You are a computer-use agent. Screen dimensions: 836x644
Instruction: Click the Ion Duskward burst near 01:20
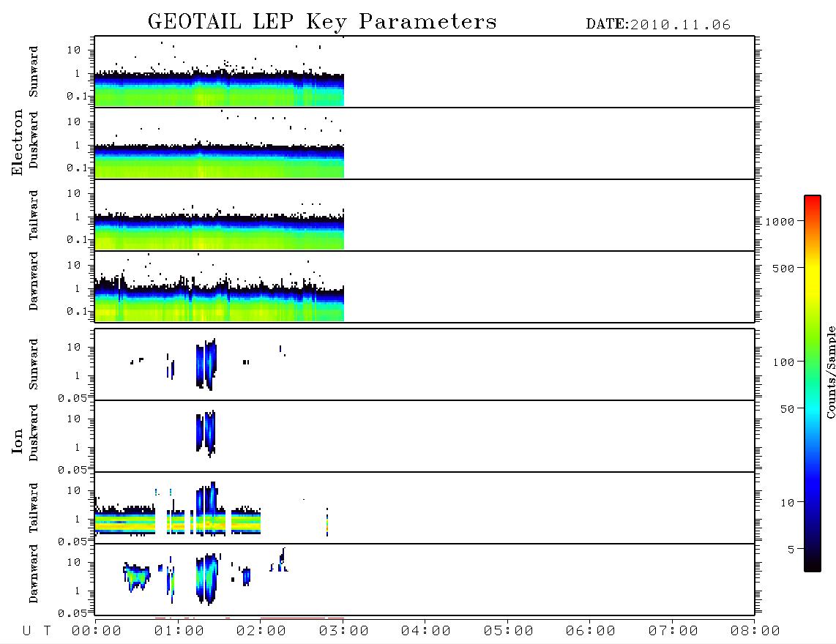(x=206, y=433)
